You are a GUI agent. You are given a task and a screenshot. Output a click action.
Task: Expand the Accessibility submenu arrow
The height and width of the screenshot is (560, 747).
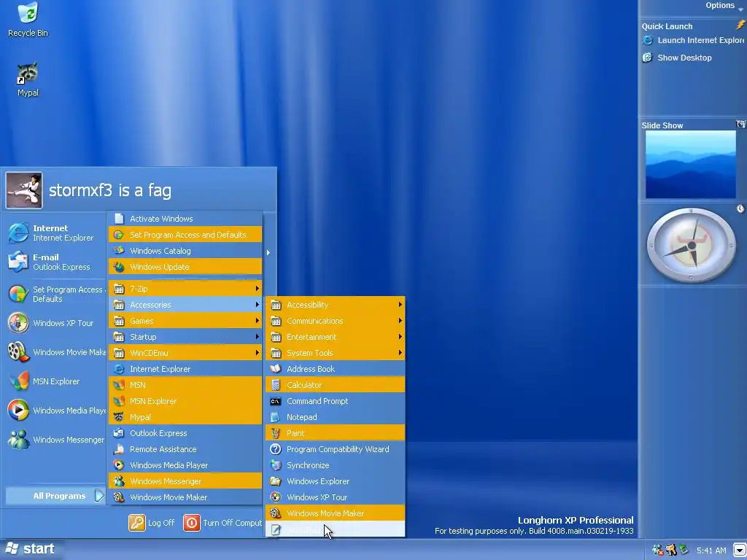point(400,304)
